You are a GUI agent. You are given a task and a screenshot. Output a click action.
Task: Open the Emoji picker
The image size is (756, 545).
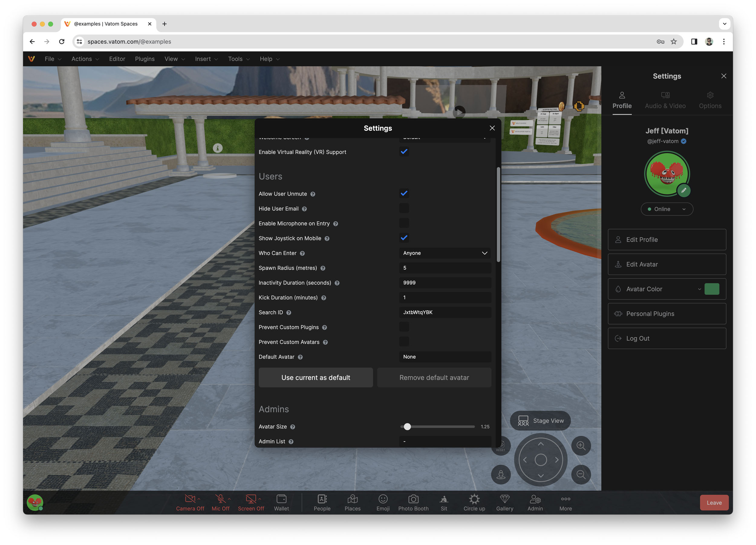point(383,502)
